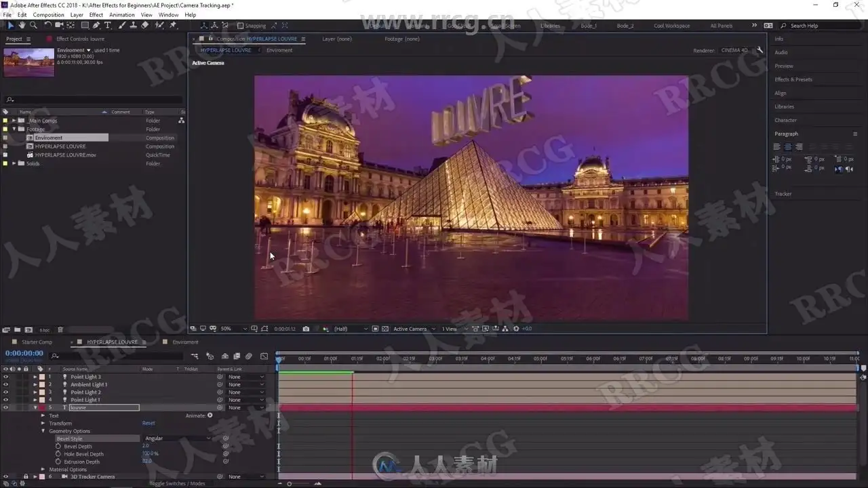Select the Puppet Pin tool
Image resolution: width=868 pixels, height=488 pixels.
point(174,25)
